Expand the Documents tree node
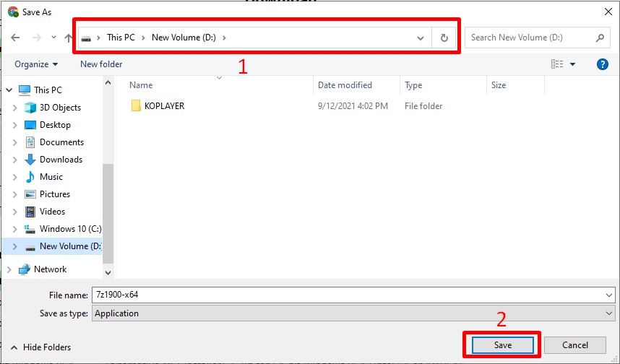Viewport: 620px width, 364px height. pos(15,142)
